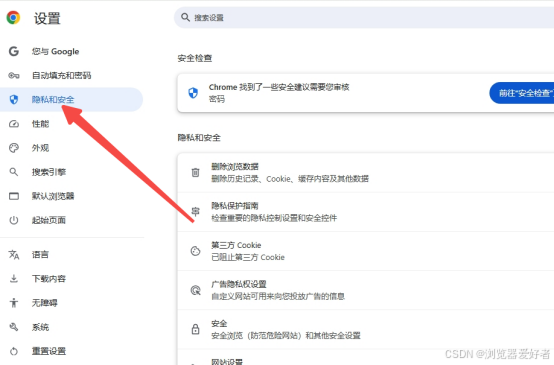Open the 起始页面 section
Viewport: 554px width, 365px height.
71,220
